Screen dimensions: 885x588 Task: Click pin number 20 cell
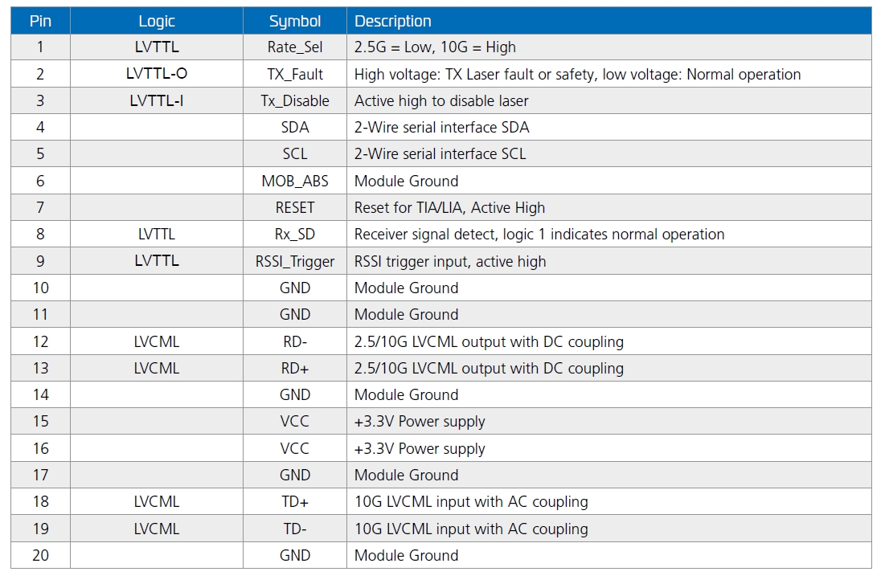pos(40,555)
